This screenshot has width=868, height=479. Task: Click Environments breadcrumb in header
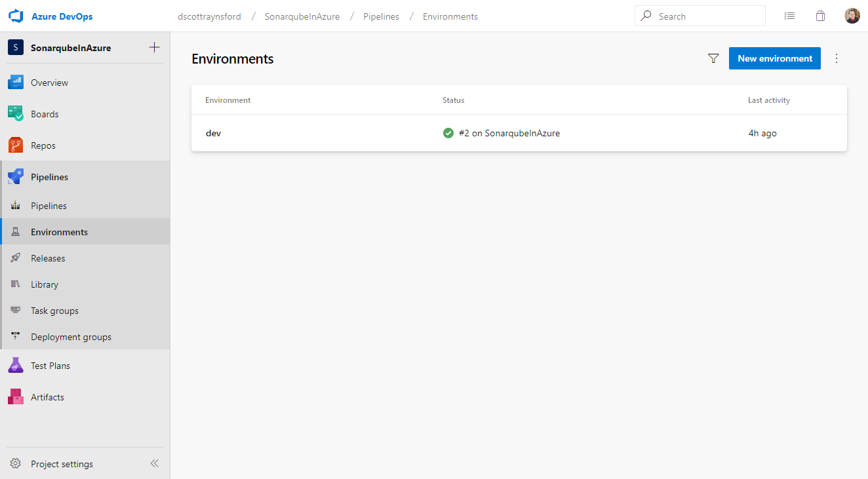(x=450, y=16)
